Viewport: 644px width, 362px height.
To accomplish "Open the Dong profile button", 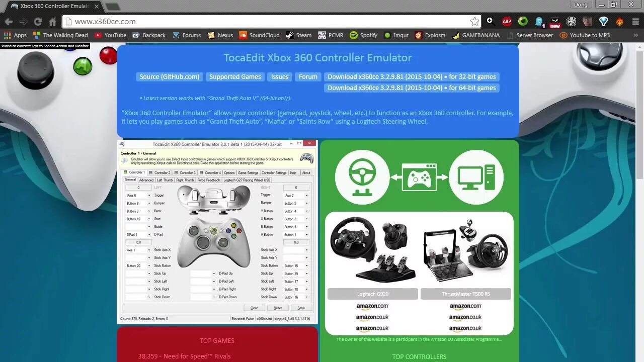I will pos(581,5).
